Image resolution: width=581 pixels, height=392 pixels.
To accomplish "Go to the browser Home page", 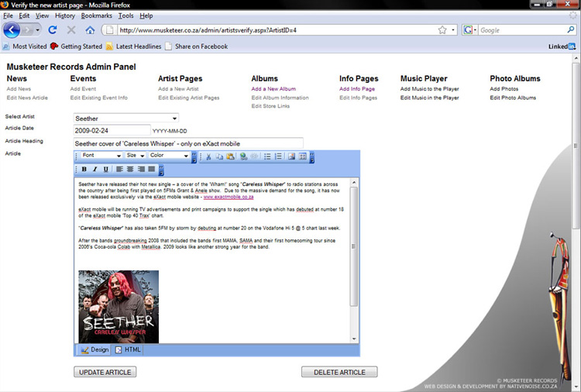I will click(x=90, y=30).
